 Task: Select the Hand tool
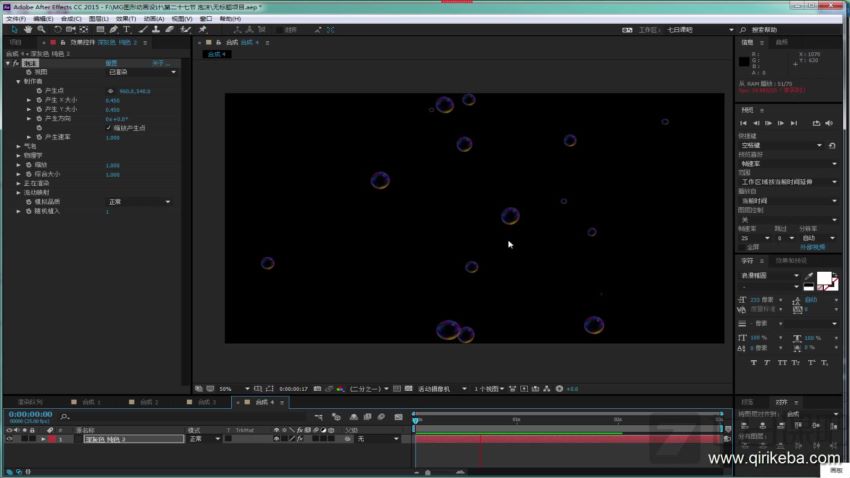point(28,30)
